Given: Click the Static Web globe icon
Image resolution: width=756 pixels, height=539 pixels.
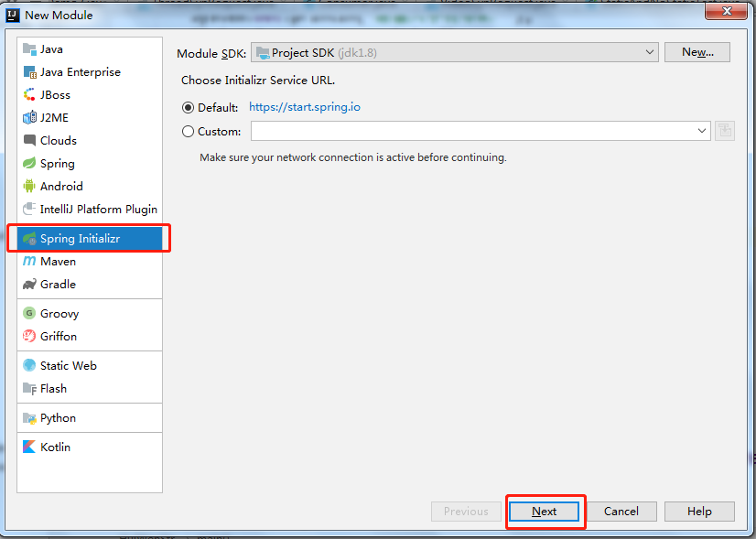Looking at the screenshot, I should click(29, 365).
